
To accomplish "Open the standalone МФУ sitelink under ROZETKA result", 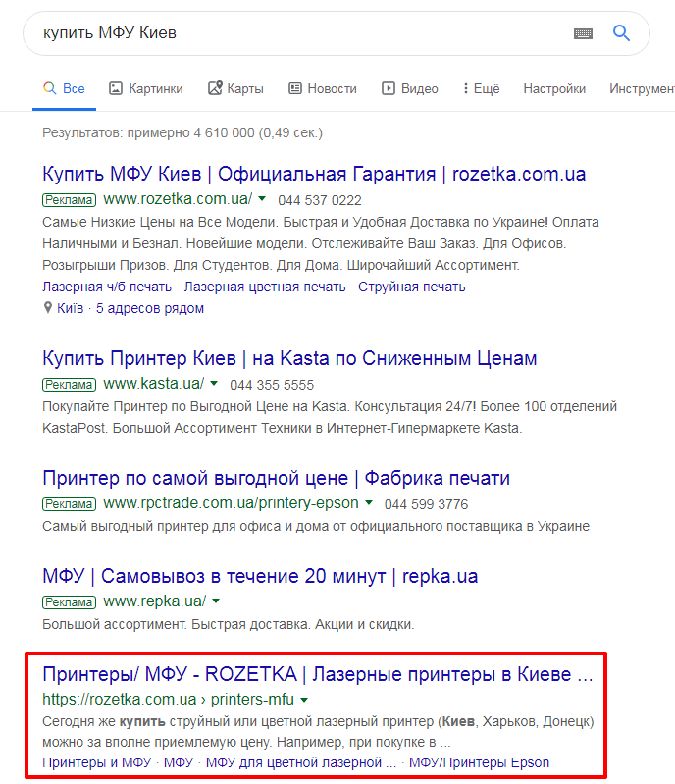I will [179, 763].
